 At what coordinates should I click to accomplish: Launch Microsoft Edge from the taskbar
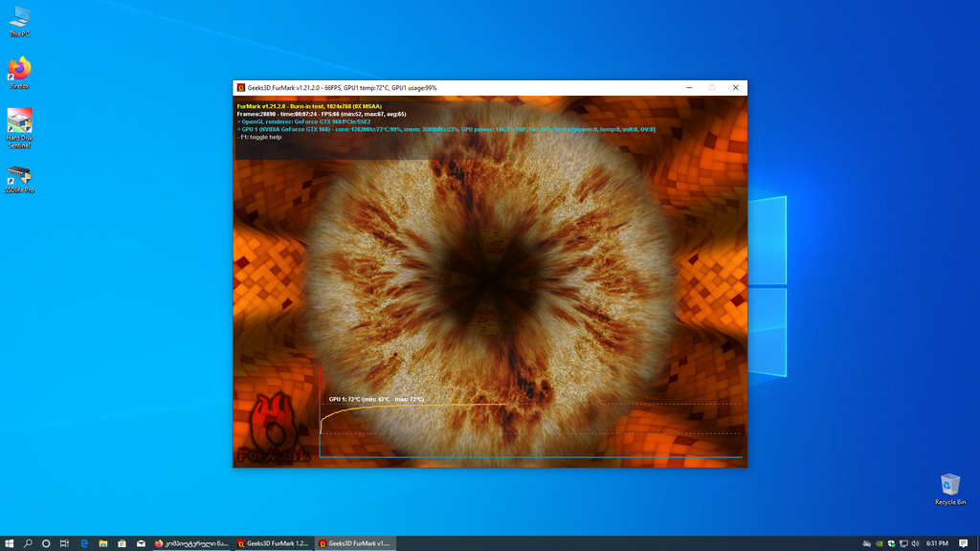tap(84, 543)
